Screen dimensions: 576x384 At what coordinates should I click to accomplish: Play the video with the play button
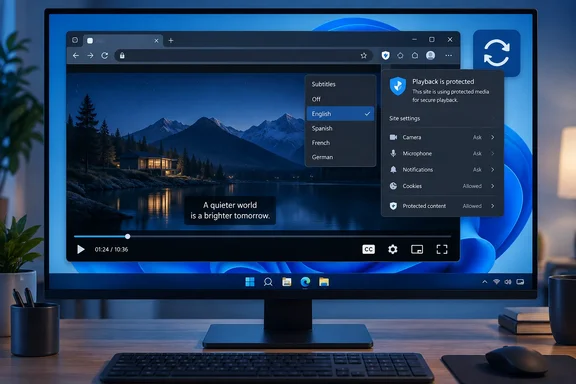tap(81, 250)
